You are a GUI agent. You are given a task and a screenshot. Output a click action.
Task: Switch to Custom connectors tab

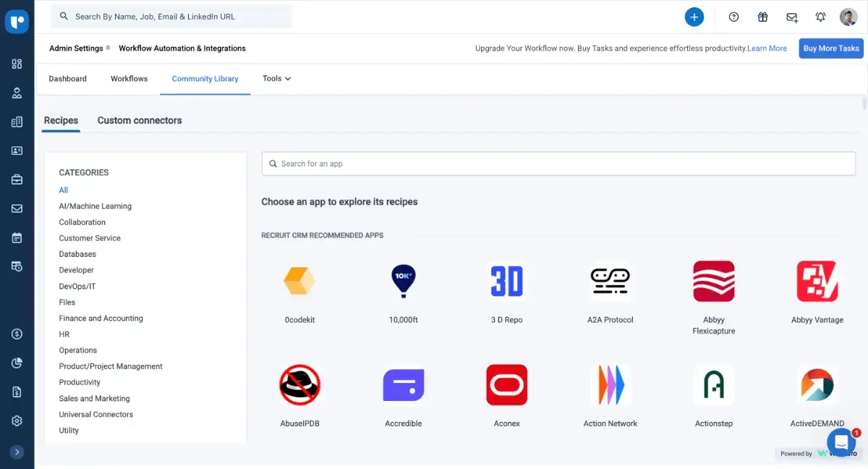coord(140,120)
